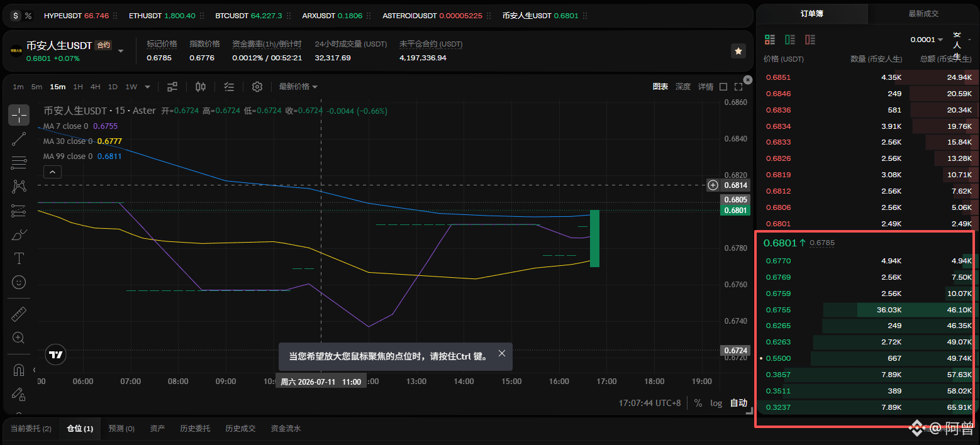Select the crosshair cursor tool
Image resolution: width=980 pixels, height=445 pixels.
pos(19,115)
